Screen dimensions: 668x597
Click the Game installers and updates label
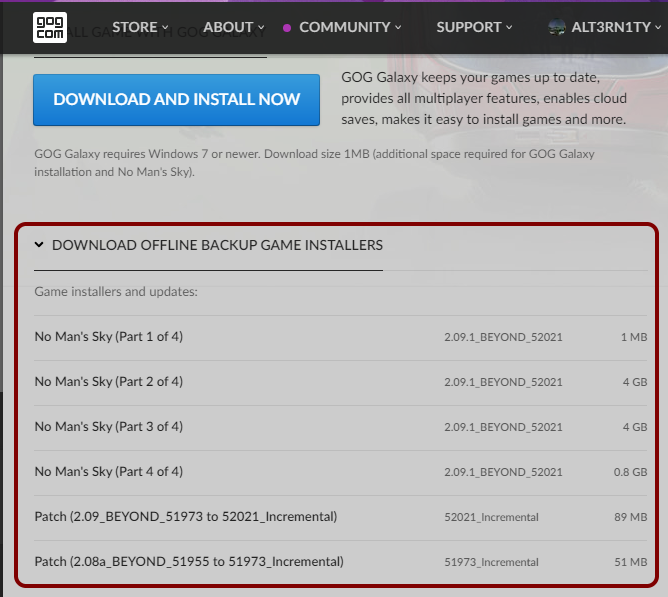point(116,291)
